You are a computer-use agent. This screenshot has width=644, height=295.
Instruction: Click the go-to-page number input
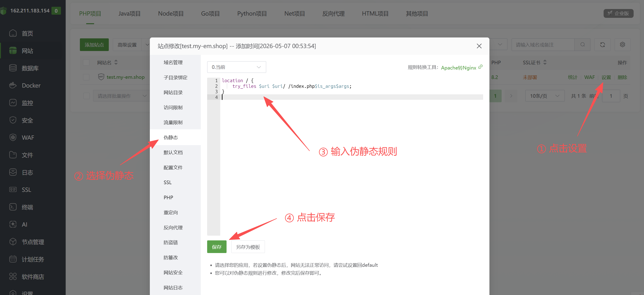click(x=611, y=96)
